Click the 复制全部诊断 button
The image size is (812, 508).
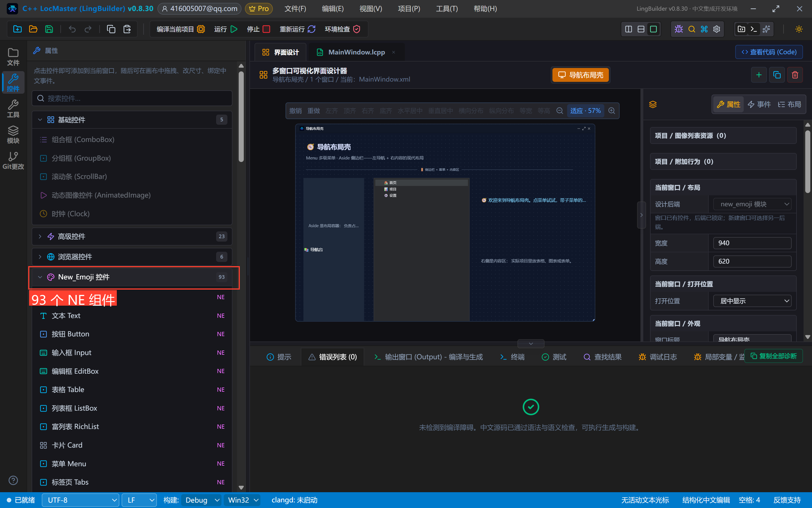click(773, 356)
